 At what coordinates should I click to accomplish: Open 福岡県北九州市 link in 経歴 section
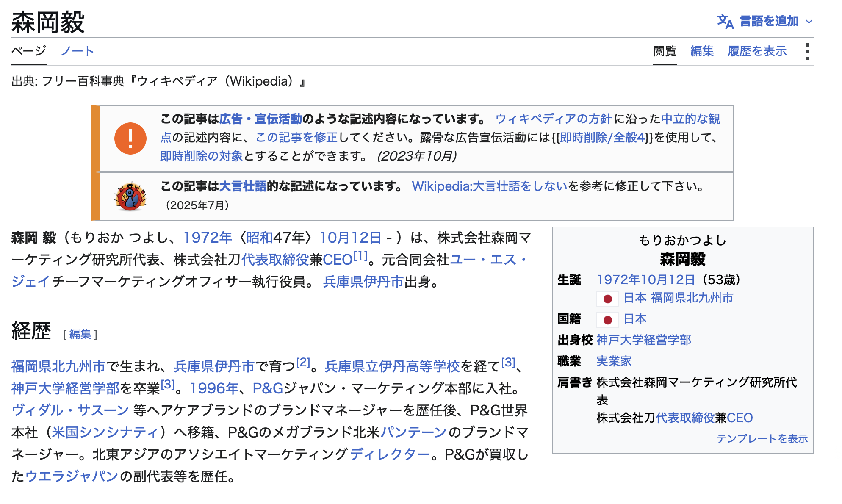coord(58,366)
